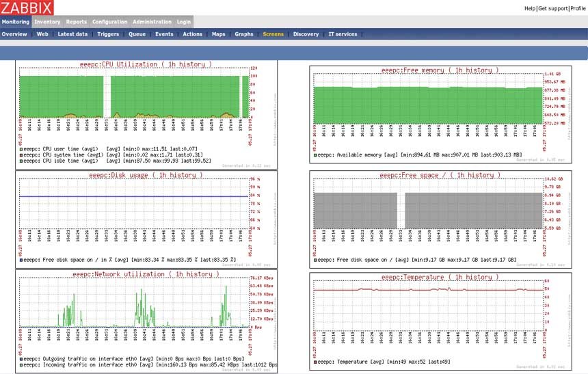
Task: Click the ZABBIX logo
Action: pos(27,8)
